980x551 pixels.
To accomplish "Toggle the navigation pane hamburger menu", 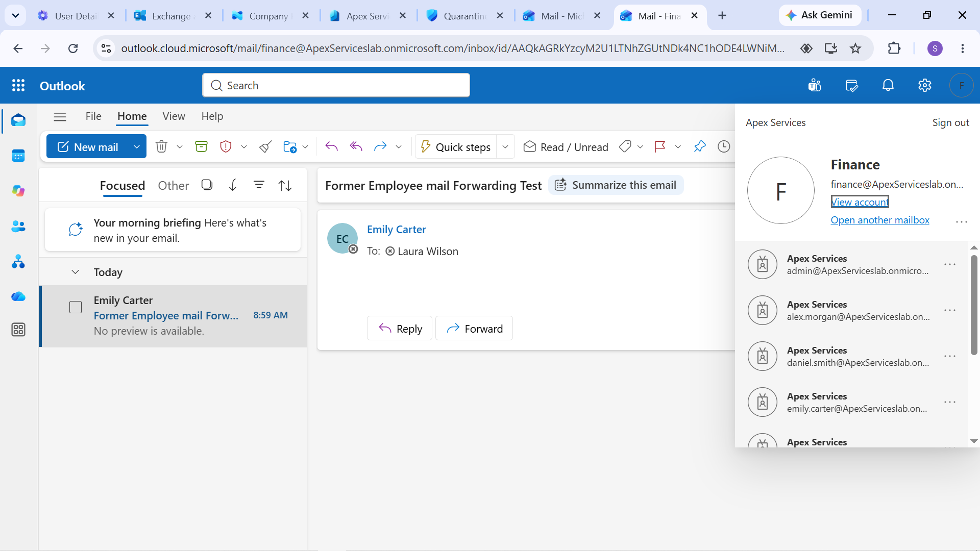I will click(60, 117).
